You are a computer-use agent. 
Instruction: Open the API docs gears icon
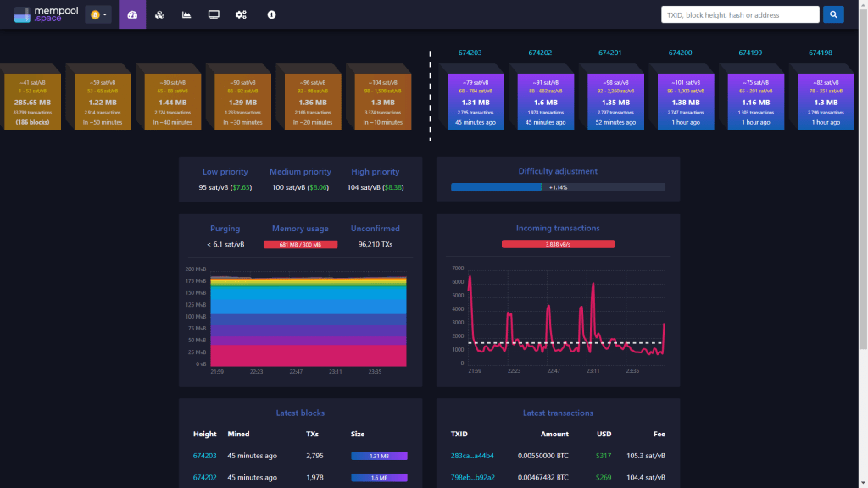click(x=241, y=14)
